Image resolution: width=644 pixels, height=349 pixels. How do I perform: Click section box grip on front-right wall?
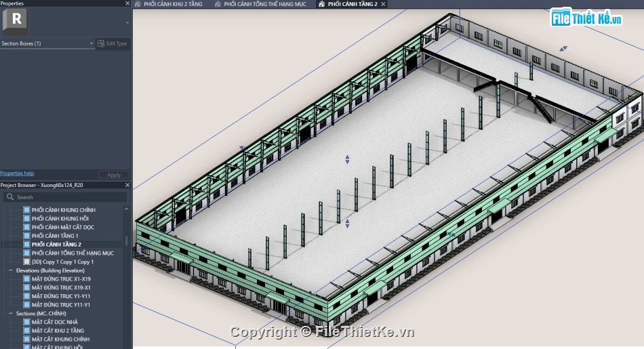[x=451, y=234]
